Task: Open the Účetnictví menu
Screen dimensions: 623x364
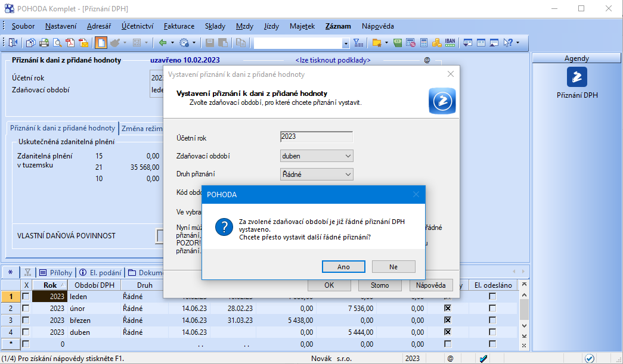Action: (137, 26)
